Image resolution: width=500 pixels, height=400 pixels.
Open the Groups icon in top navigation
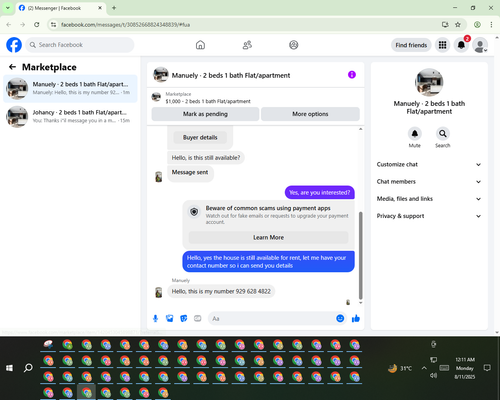[x=294, y=45]
